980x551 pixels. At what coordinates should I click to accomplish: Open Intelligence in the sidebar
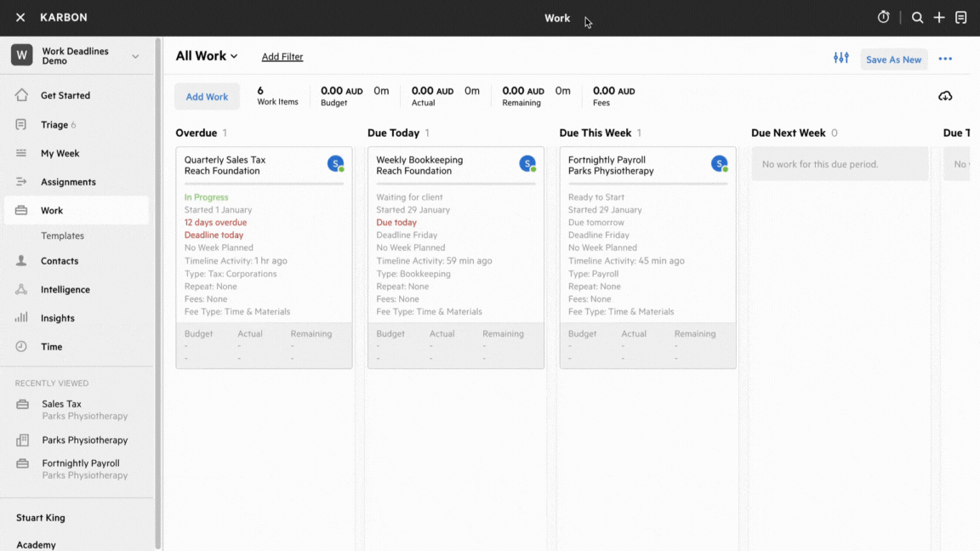click(65, 289)
